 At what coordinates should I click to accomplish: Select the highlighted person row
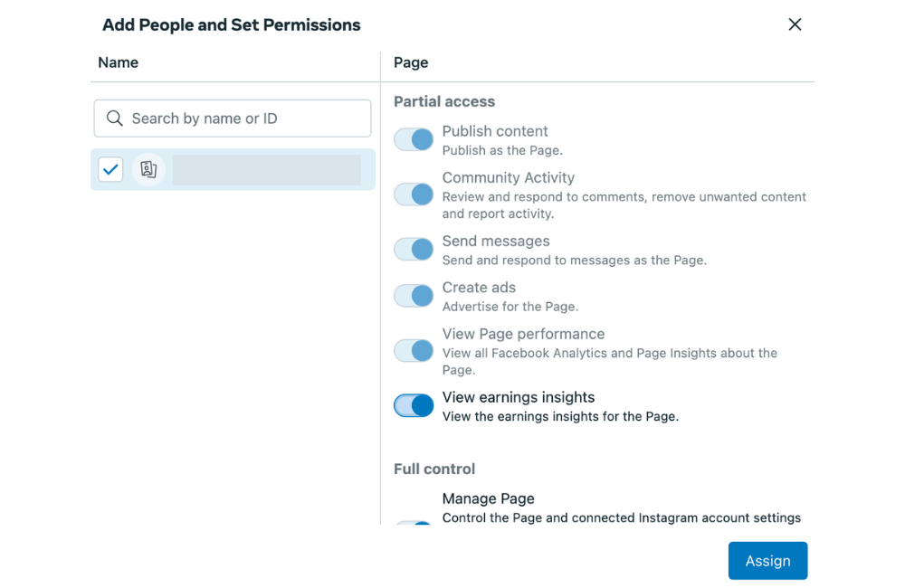tap(271, 169)
